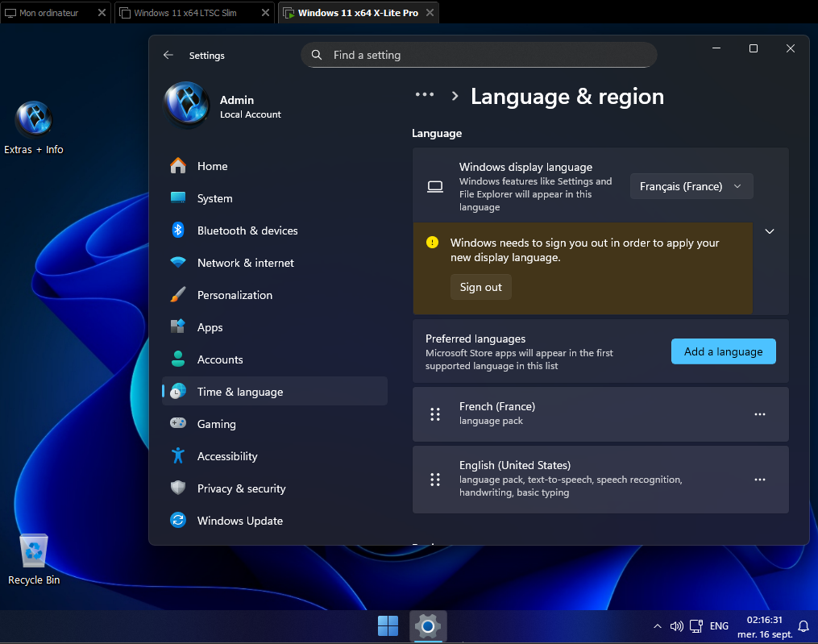Open Apps settings category
Screen dimensions: 818x644
(x=275, y=327)
